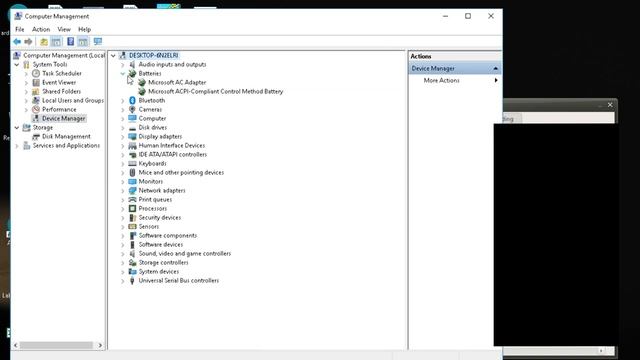Select Shared Folders in tree
Viewport: 640px width, 360px height.
pos(62,91)
